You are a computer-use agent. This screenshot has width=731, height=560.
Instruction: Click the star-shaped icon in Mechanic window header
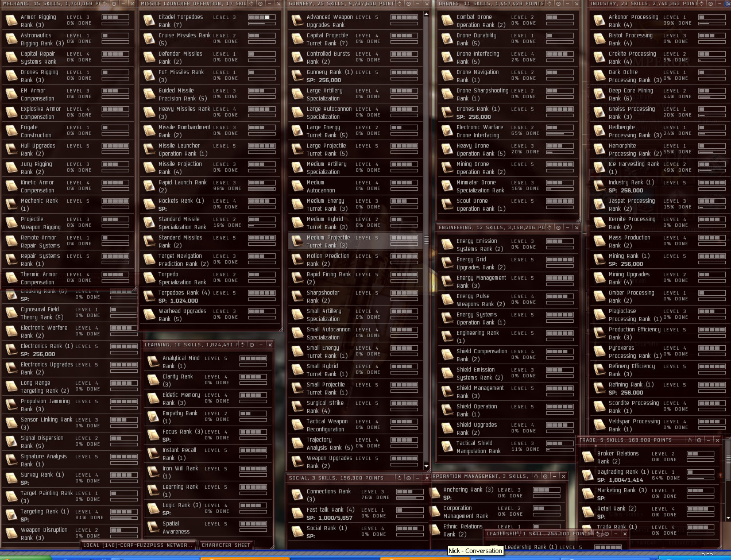tap(105, 3)
